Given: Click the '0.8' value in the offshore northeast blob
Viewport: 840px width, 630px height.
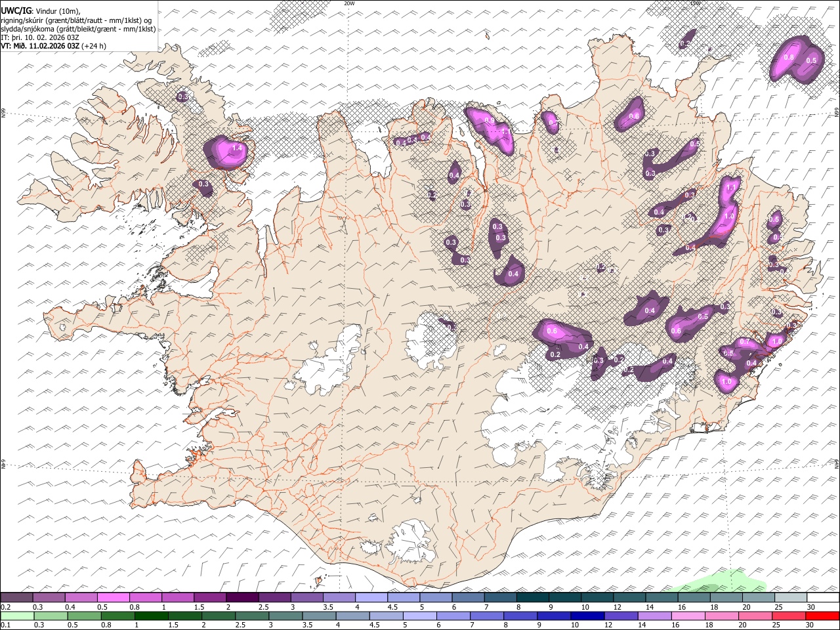Looking at the screenshot, I should pos(789,58).
